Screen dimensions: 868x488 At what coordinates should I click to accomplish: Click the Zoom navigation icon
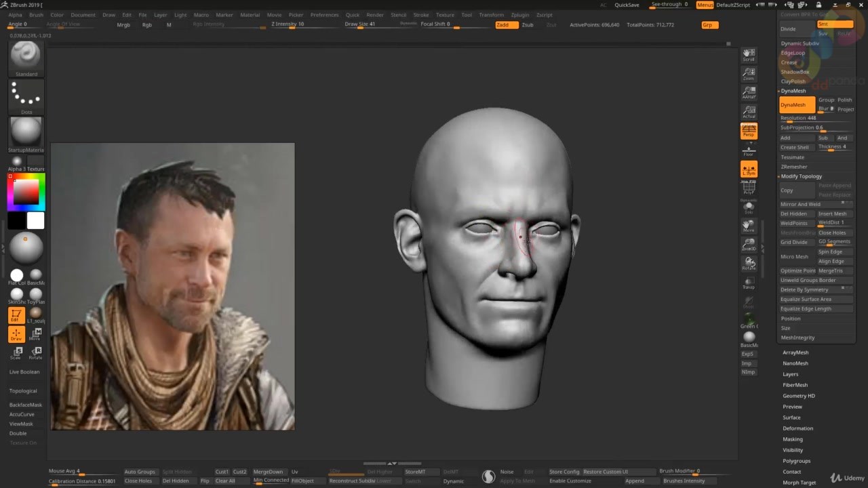click(749, 73)
